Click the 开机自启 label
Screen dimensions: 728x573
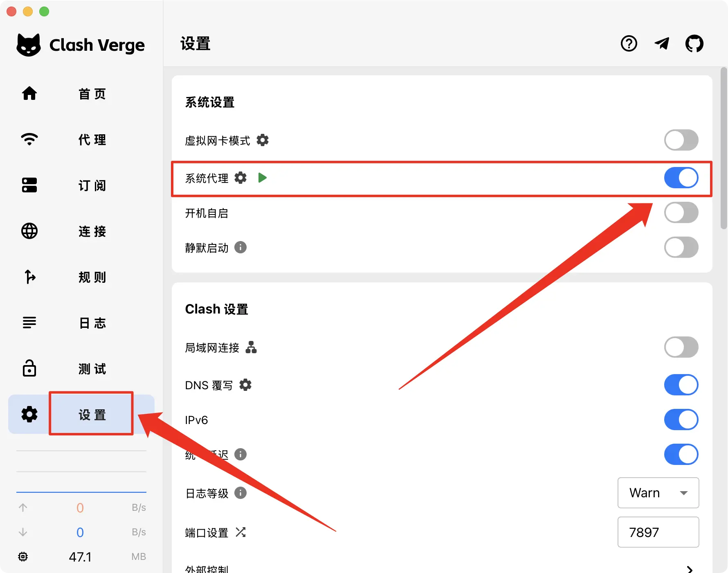coord(207,213)
